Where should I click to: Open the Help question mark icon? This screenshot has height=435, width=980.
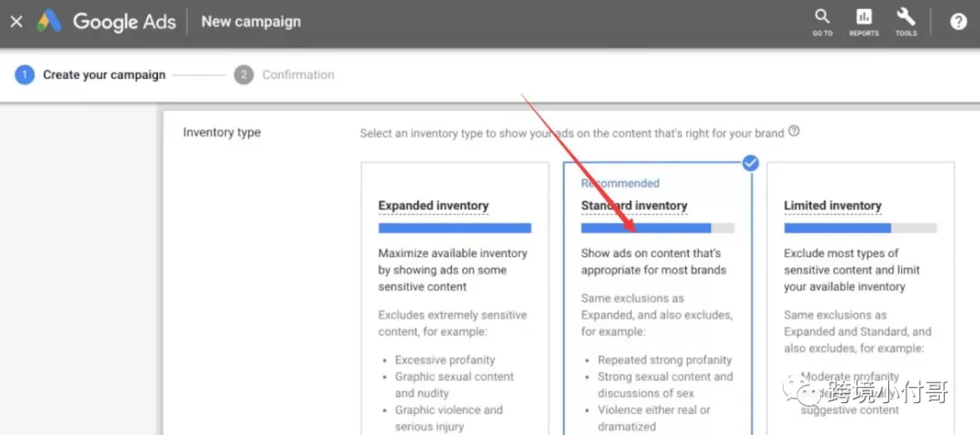tap(958, 22)
